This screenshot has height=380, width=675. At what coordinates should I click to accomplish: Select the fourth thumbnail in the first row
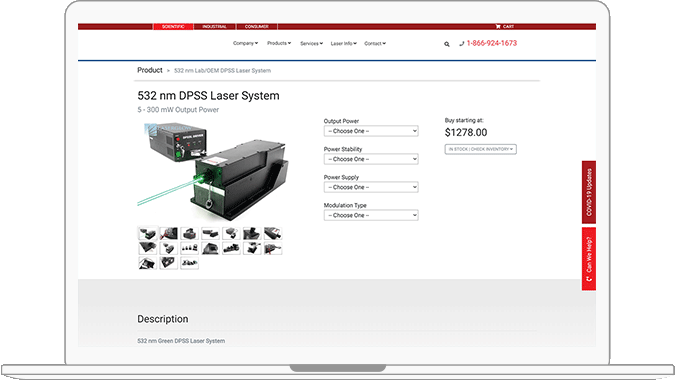tap(210, 233)
